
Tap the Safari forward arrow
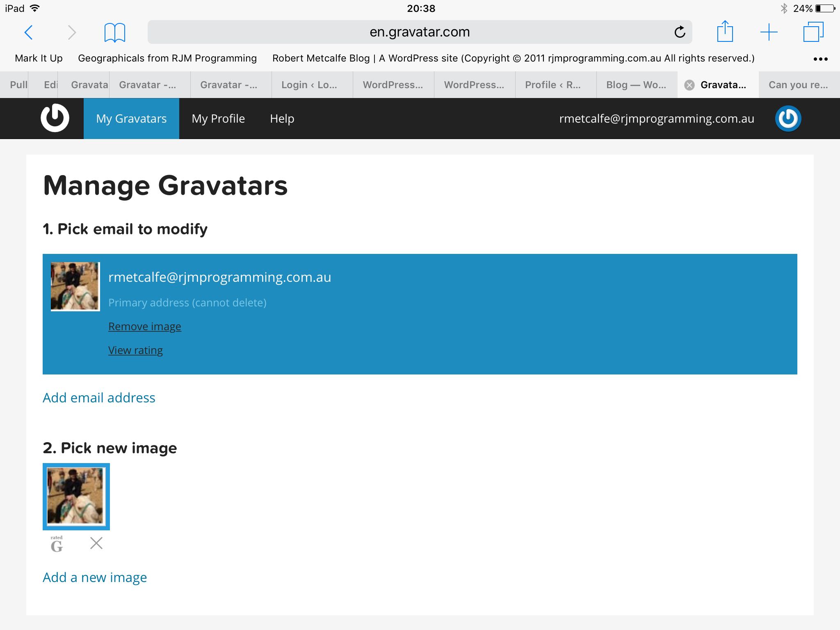coord(72,32)
